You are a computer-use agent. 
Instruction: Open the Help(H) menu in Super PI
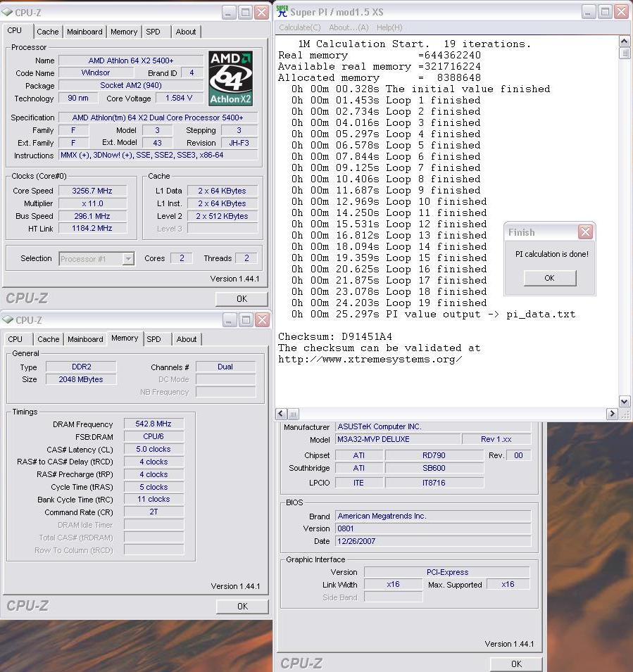(389, 27)
